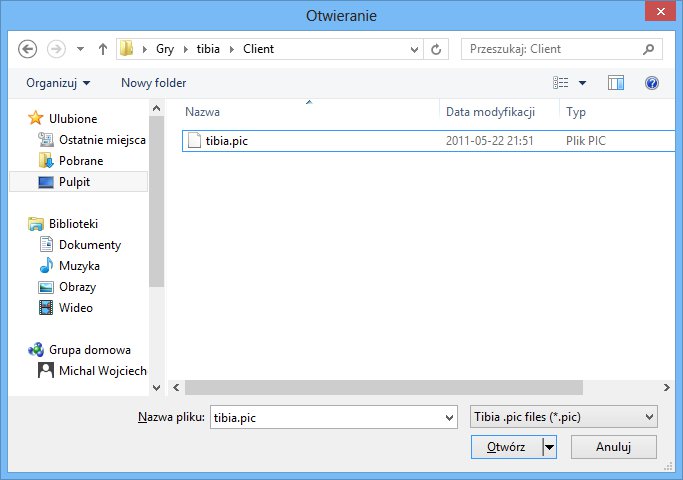Screen dimensions: 683x480
Task: Open Wideo library
Action: (x=76, y=308)
